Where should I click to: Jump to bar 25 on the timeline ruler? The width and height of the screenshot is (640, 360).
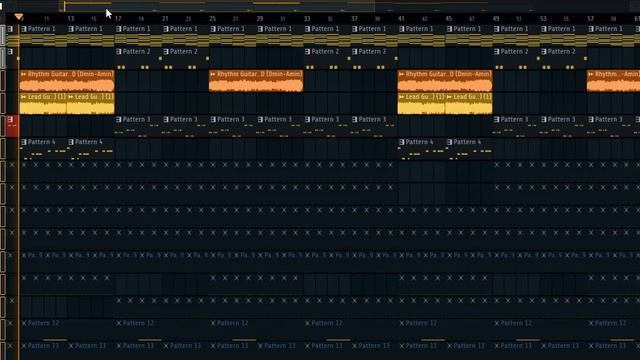pos(212,19)
